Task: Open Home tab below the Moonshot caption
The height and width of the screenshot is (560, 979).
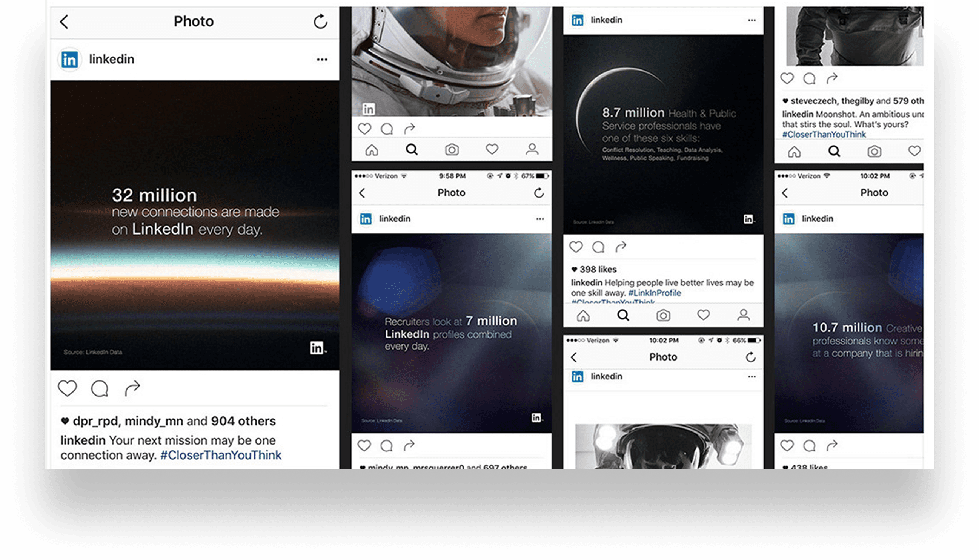Action: tap(794, 152)
